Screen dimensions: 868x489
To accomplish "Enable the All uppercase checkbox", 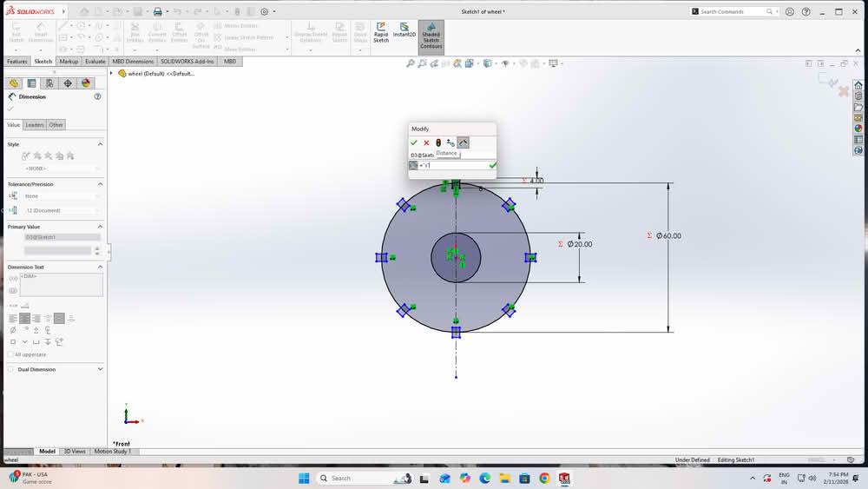I will (10, 354).
